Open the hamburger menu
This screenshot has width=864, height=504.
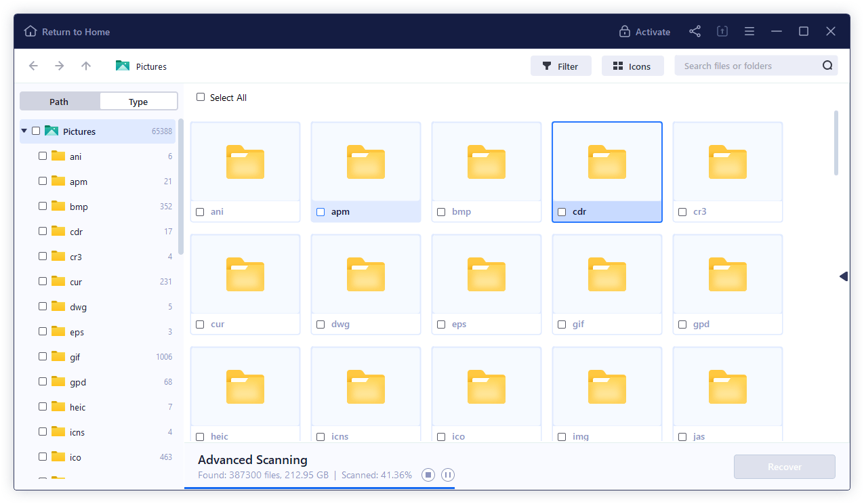tap(749, 31)
